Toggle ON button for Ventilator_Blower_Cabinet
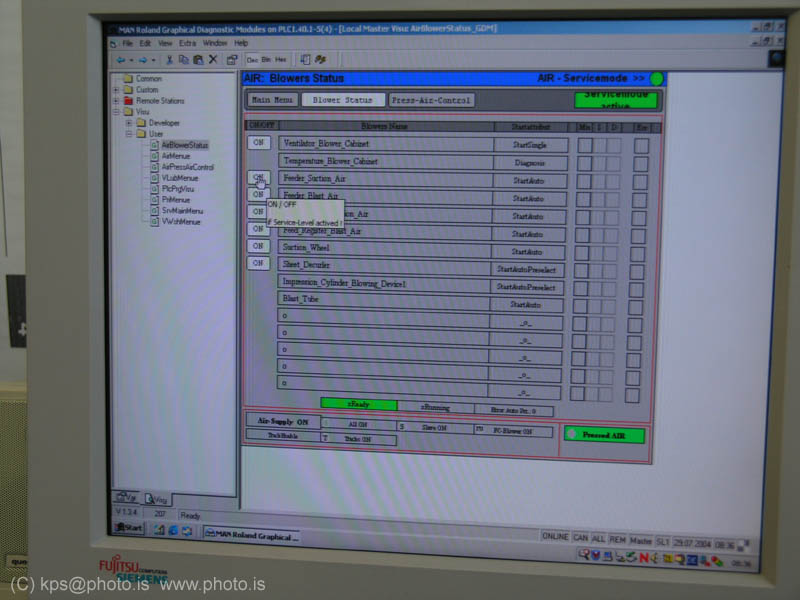This screenshot has width=800, height=600. [x=259, y=143]
